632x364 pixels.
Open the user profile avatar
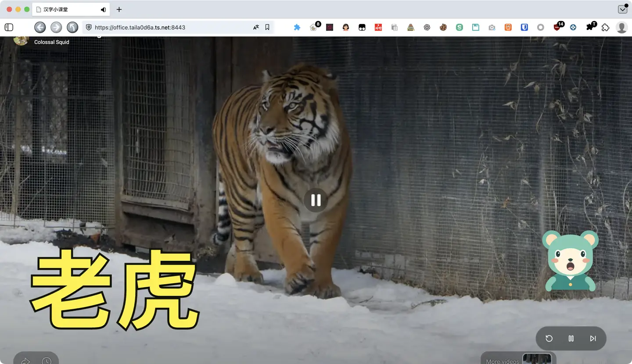[621, 27]
